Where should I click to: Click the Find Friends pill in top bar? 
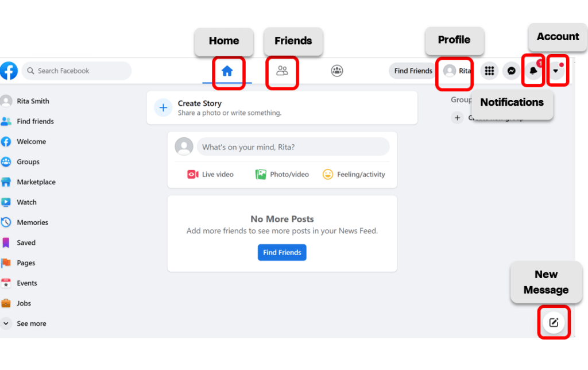(x=413, y=71)
